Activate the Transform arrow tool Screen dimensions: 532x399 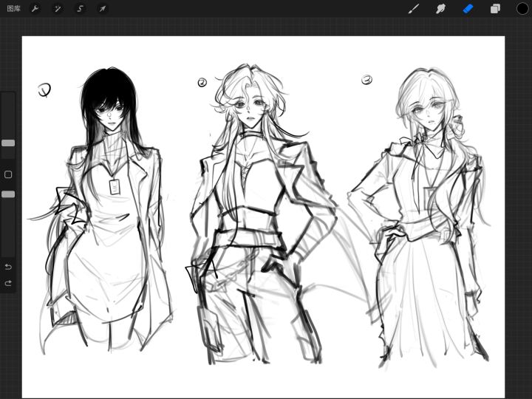(x=103, y=8)
